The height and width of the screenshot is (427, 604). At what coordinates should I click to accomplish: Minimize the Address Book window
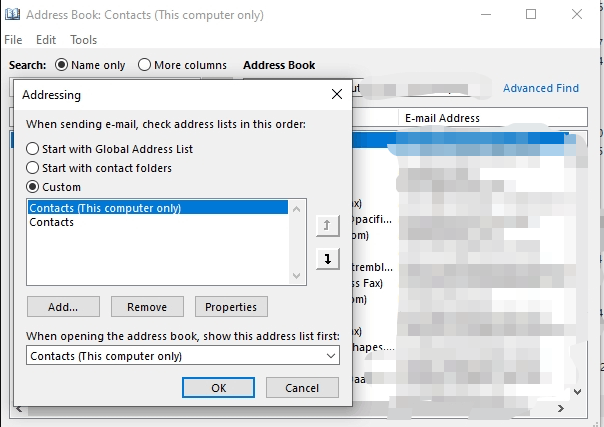point(486,15)
